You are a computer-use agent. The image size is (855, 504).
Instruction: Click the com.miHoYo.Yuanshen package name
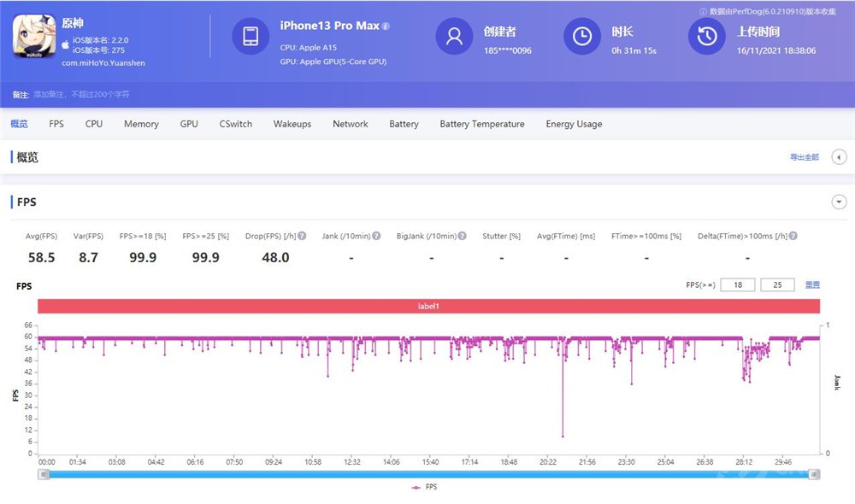(103, 62)
